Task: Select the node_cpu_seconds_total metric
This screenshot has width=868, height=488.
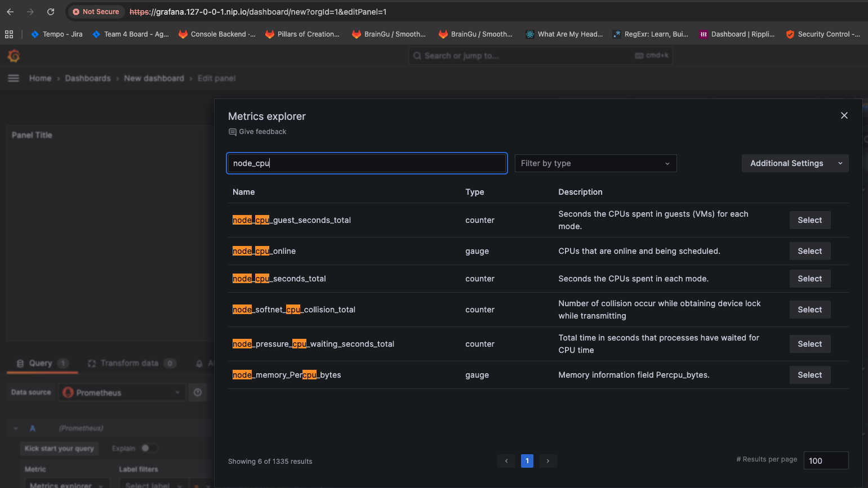Action: coord(809,279)
